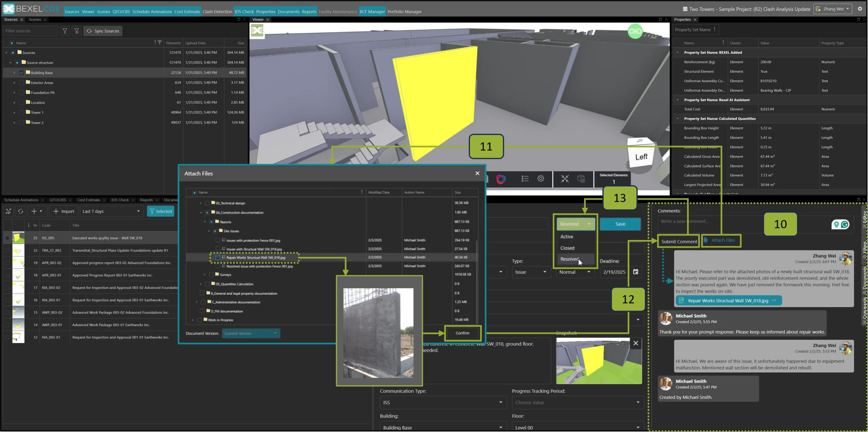The height and width of the screenshot is (432, 868).
Task: Clear the filter in Sources panel
Action: tap(77, 31)
